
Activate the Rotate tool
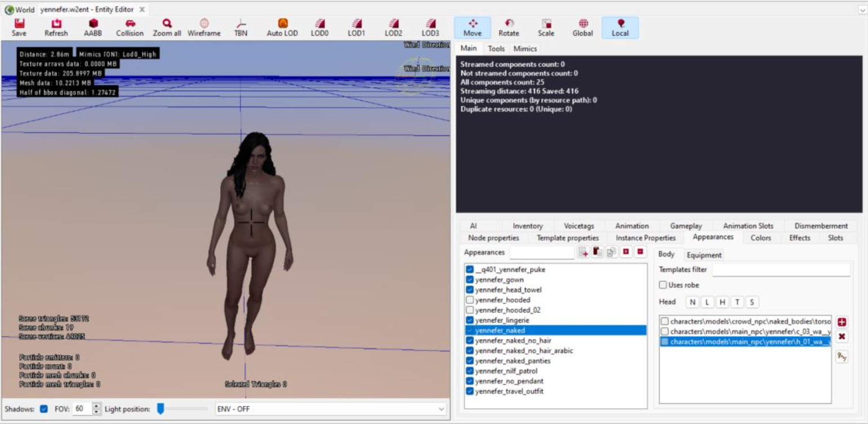pos(509,27)
